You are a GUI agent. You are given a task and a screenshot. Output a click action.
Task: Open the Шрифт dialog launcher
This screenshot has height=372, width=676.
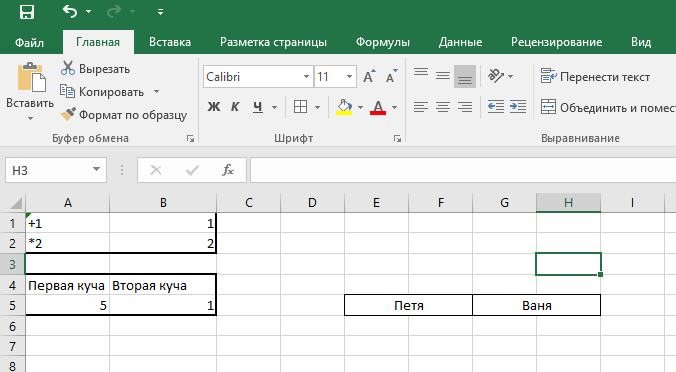point(397,138)
